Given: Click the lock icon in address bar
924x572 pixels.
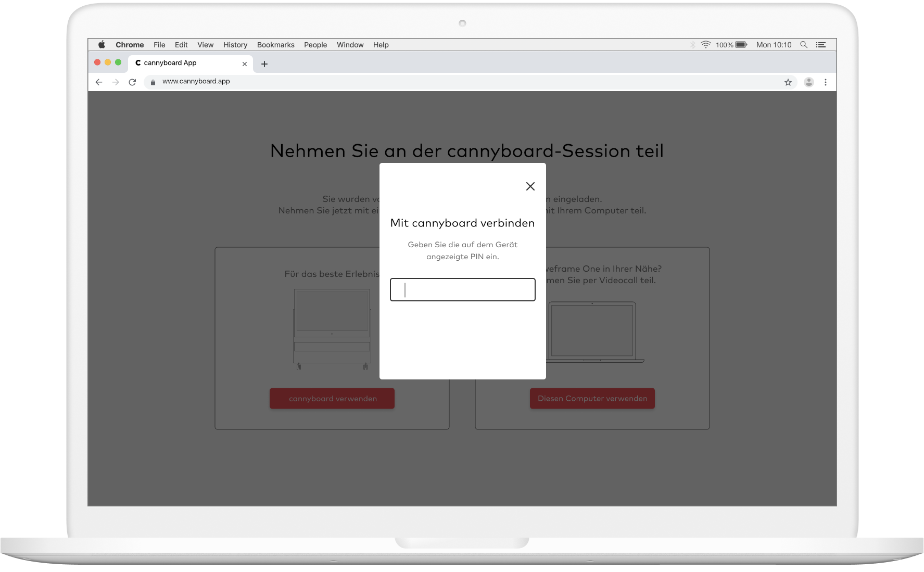Looking at the screenshot, I should pos(153,82).
